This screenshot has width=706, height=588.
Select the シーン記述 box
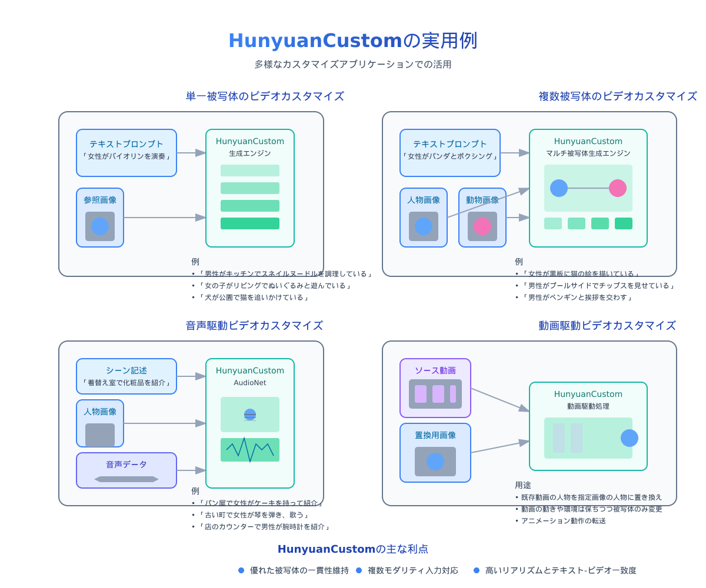point(126,376)
